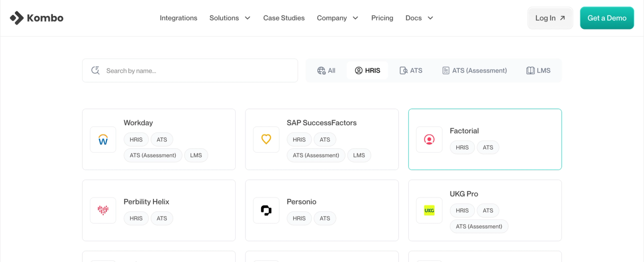The height and width of the screenshot is (262, 644).
Task: Select the HRIS filter tab
Action: pyautogui.click(x=368, y=70)
